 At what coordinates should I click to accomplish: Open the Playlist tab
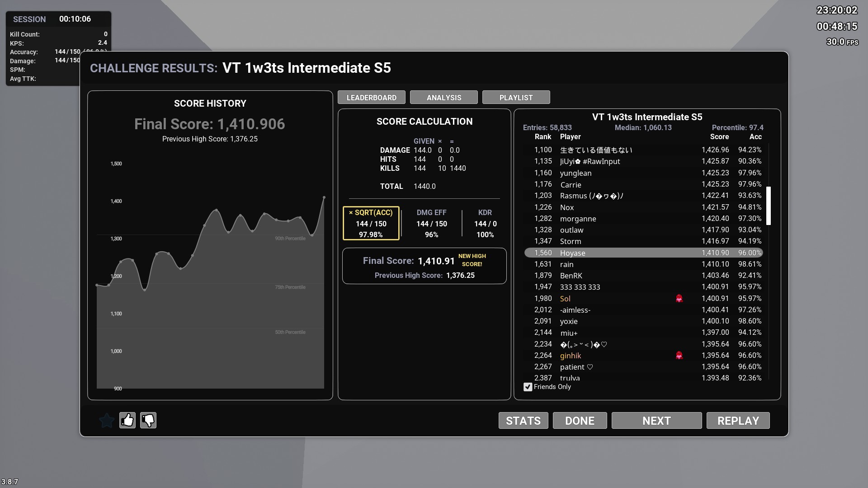click(x=516, y=98)
